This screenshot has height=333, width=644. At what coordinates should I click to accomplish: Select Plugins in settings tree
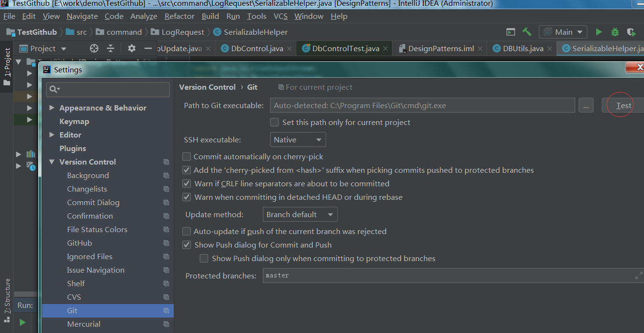pyautogui.click(x=72, y=149)
